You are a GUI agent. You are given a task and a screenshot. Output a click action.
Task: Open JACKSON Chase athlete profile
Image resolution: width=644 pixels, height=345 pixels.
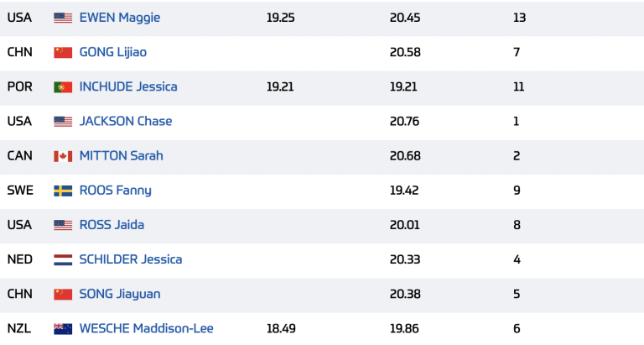126,122
